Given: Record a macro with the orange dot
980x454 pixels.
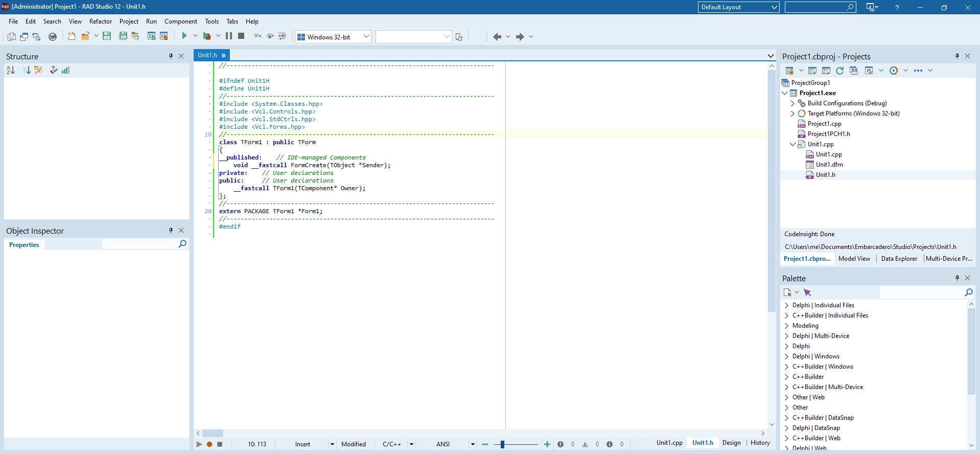Looking at the screenshot, I should pyautogui.click(x=209, y=444).
